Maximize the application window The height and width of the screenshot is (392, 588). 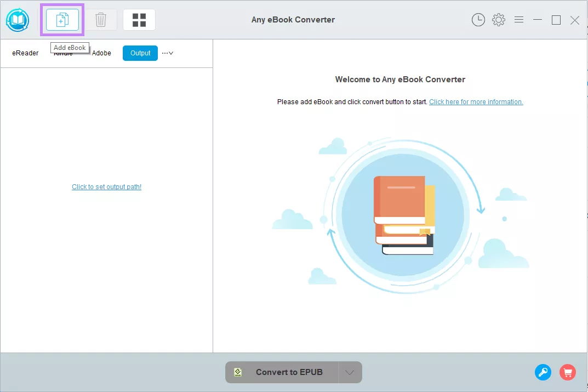(556, 20)
